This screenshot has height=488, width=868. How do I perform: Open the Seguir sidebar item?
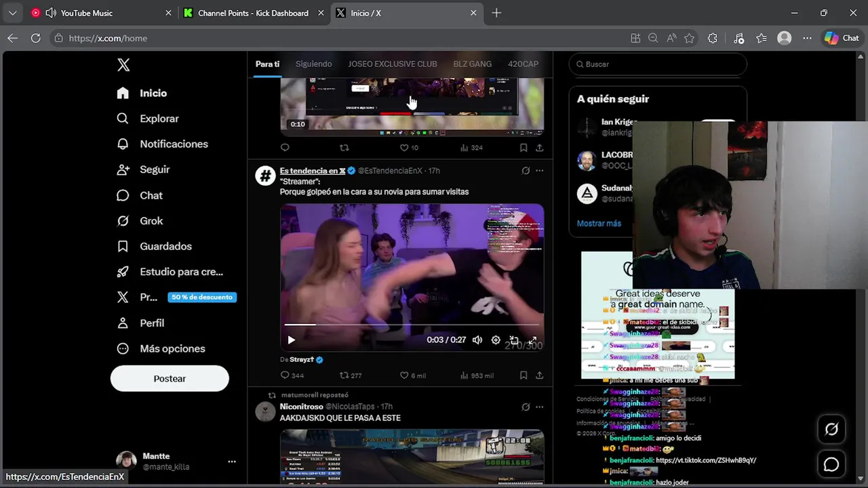(x=142, y=169)
